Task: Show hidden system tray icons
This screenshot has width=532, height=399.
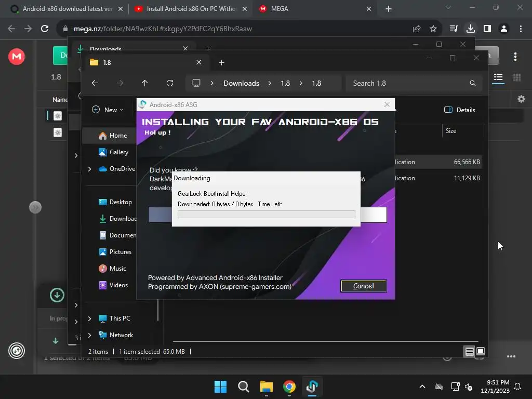Action: click(422, 387)
